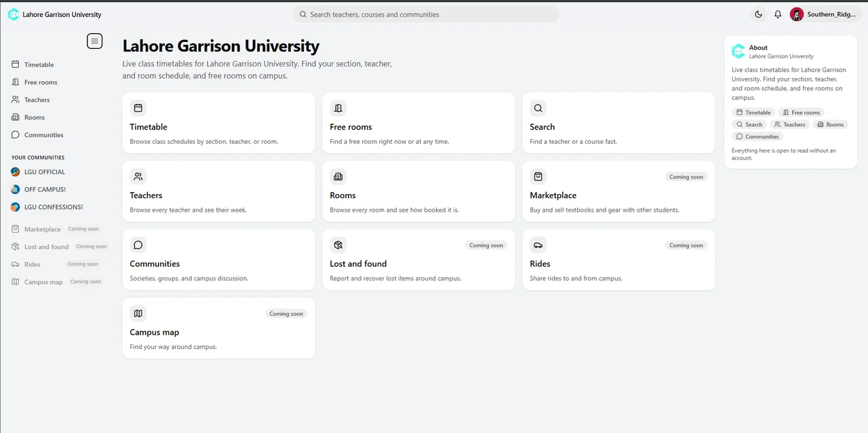Click the user avatar picture
This screenshot has width=868, height=433.
(797, 14)
